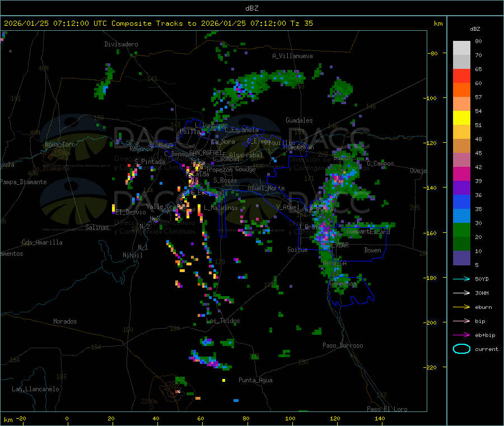The image size is (504, 426).
Task: Click the magenta eb+bip arrow icon
Action: tap(461, 335)
